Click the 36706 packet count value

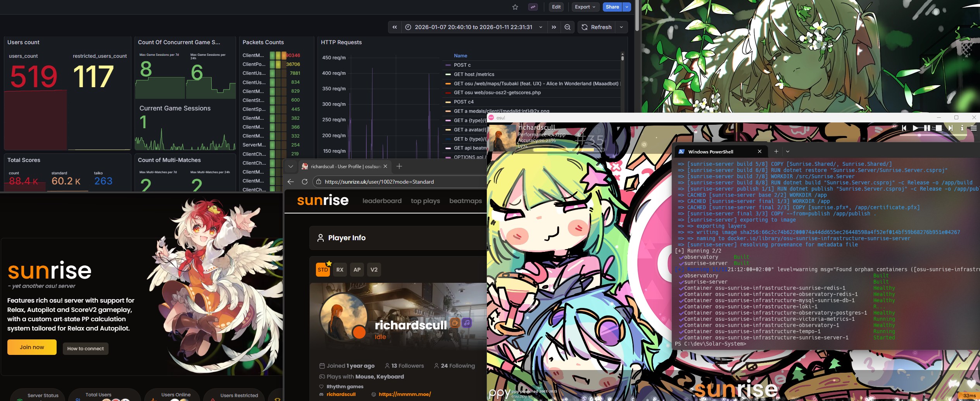coord(293,64)
